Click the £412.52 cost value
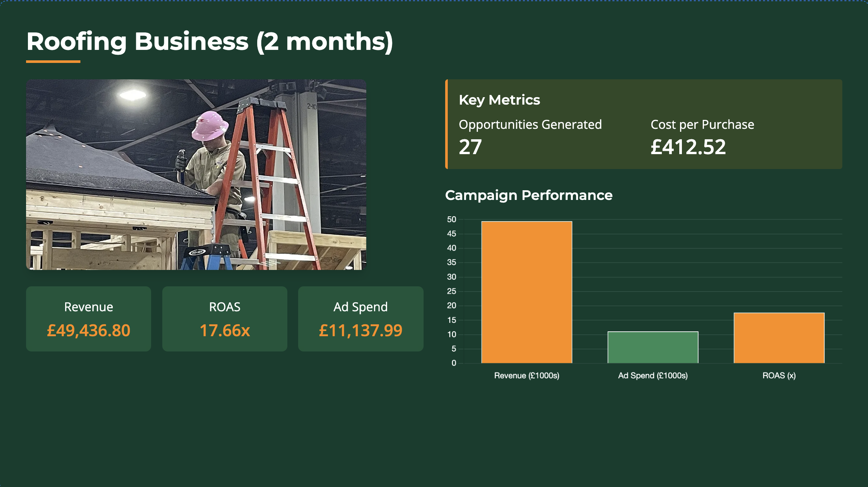The width and height of the screenshot is (868, 487). click(x=688, y=147)
